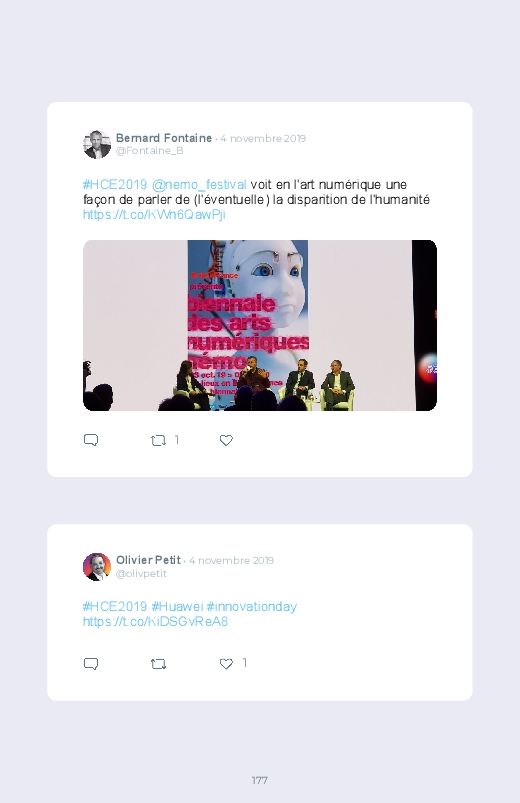Click the @Fontaine_B handle
Image resolution: width=520 pixels, height=803 pixels.
(150, 151)
